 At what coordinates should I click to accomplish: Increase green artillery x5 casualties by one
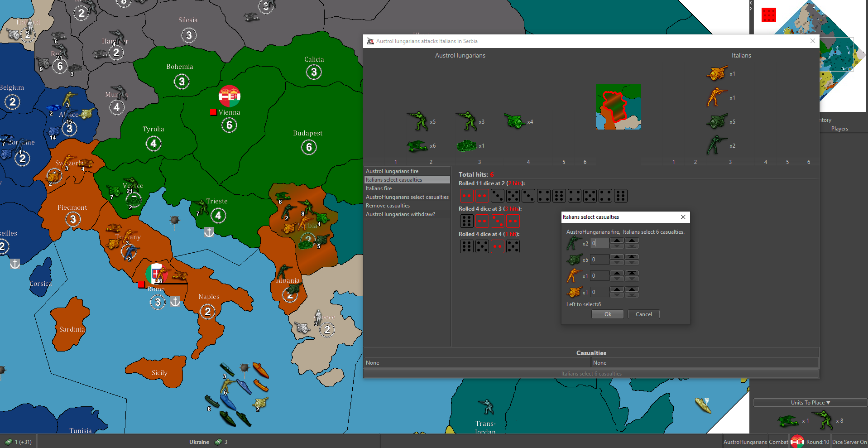[617, 257]
